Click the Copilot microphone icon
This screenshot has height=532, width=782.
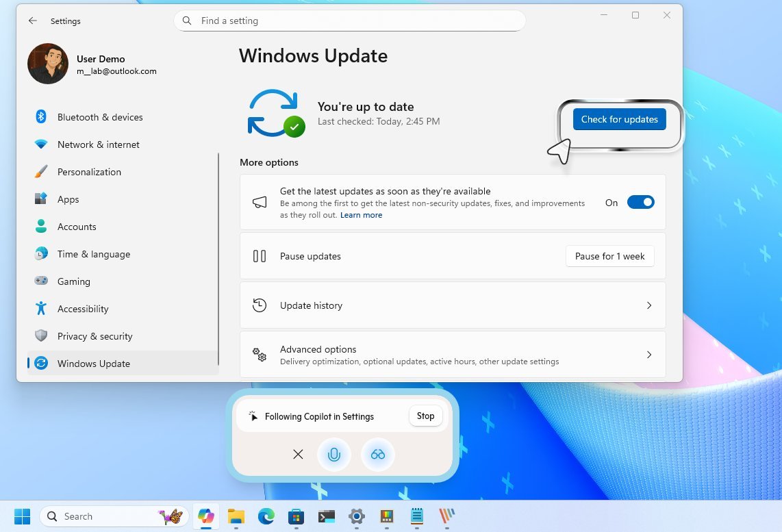334,455
